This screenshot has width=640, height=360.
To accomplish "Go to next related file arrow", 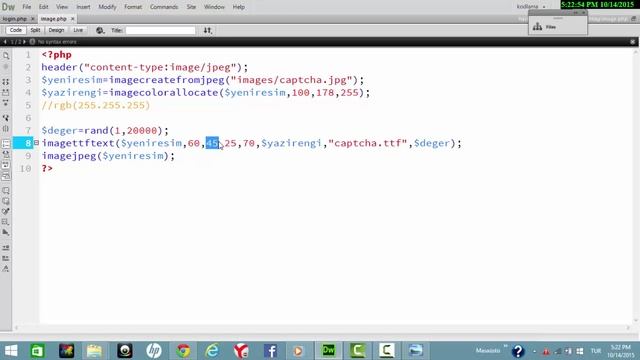I will [24, 42].
